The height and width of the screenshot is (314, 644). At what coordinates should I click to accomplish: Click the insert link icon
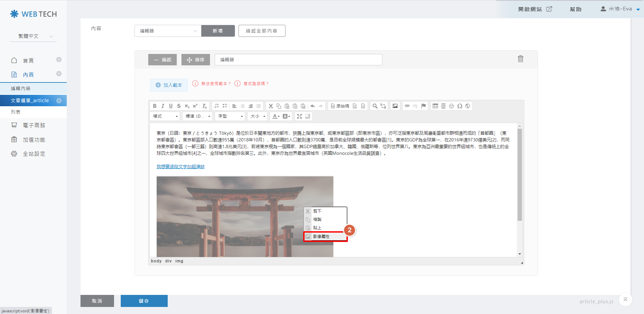[407, 106]
